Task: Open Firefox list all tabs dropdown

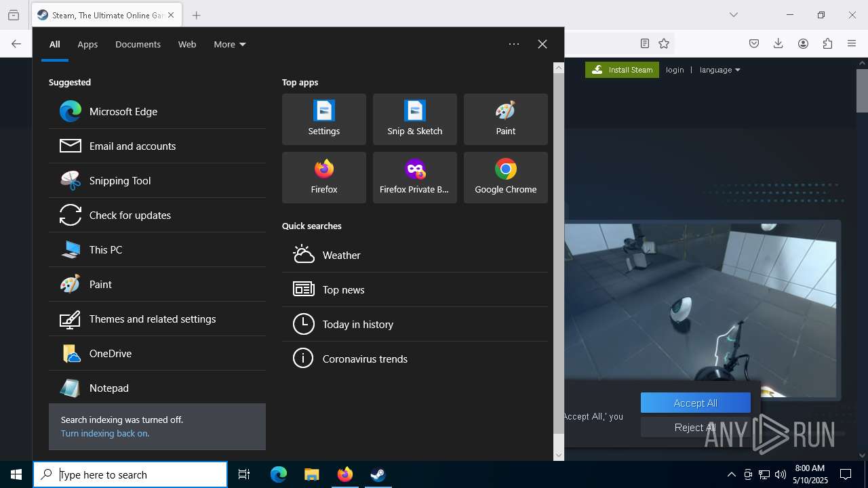Action: click(734, 15)
